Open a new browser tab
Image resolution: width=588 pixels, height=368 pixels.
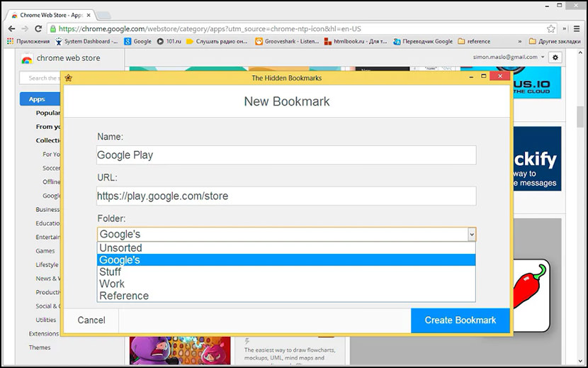click(x=103, y=16)
